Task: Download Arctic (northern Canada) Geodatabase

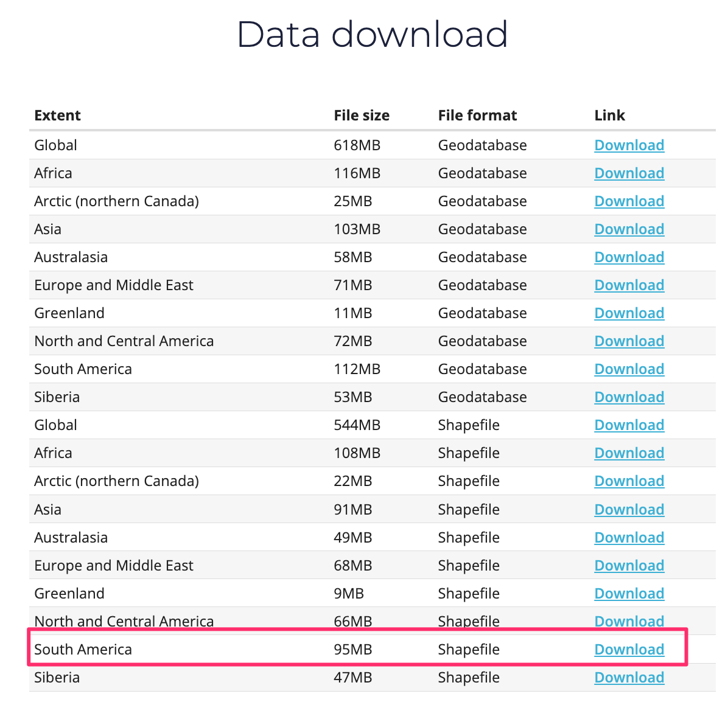Action: tap(629, 201)
